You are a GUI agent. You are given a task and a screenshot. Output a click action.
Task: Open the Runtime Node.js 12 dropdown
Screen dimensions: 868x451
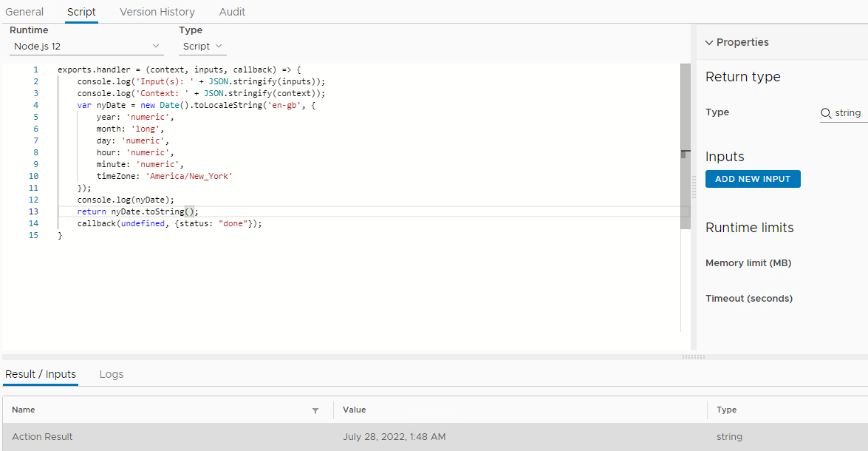click(86, 47)
